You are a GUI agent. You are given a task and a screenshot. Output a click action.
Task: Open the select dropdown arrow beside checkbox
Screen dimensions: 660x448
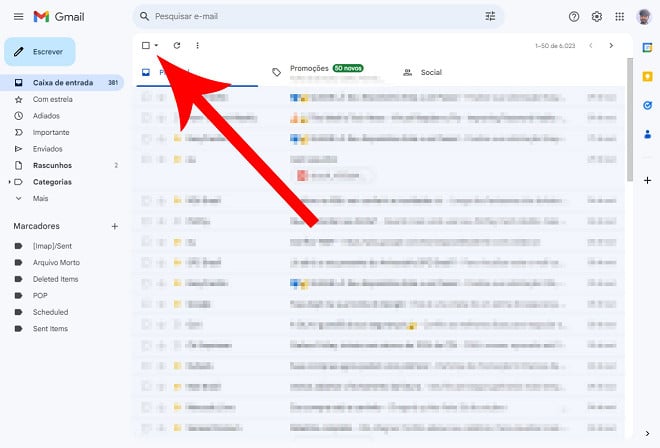tap(156, 45)
